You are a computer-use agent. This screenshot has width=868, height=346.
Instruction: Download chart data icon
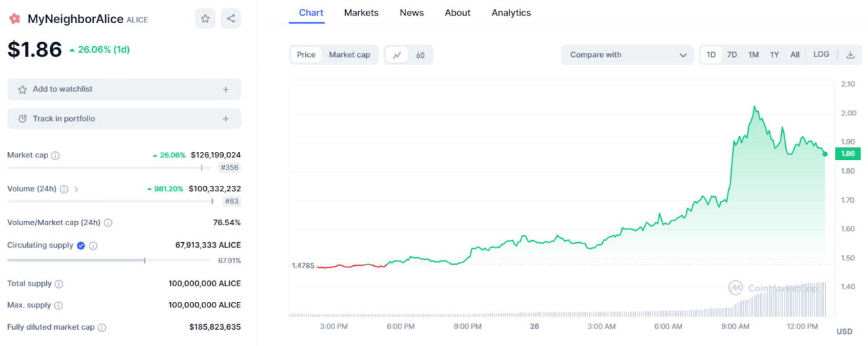click(x=850, y=55)
